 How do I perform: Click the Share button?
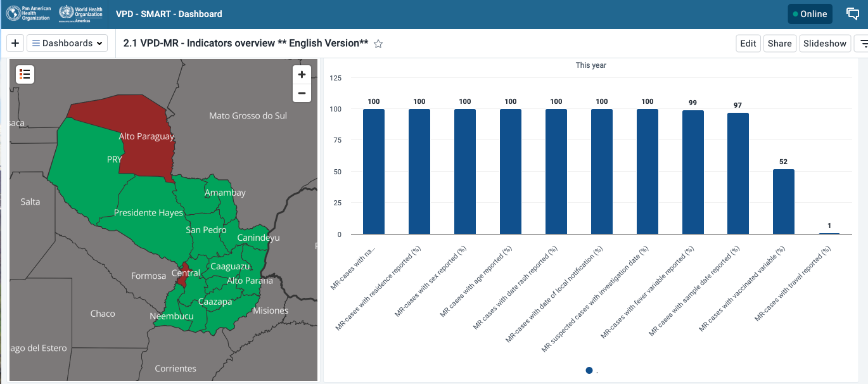coord(779,43)
